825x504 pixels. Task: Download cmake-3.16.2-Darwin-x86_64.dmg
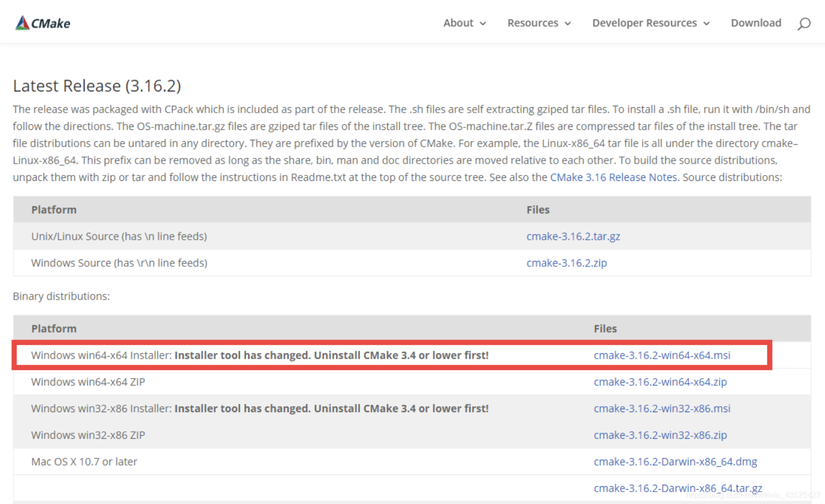pyautogui.click(x=675, y=462)
